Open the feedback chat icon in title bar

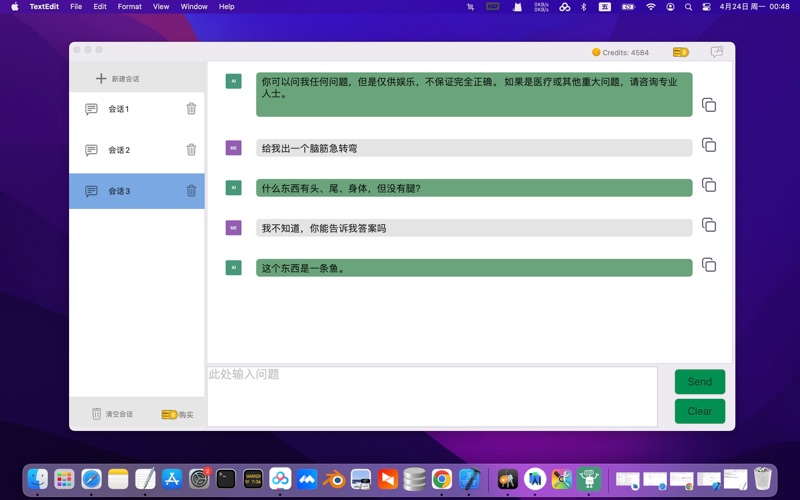click(x=716, y=52)
